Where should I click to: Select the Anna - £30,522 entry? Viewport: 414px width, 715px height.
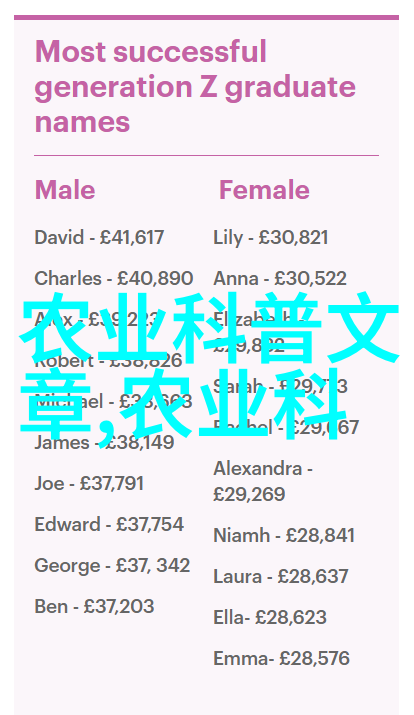click(280, 279)
